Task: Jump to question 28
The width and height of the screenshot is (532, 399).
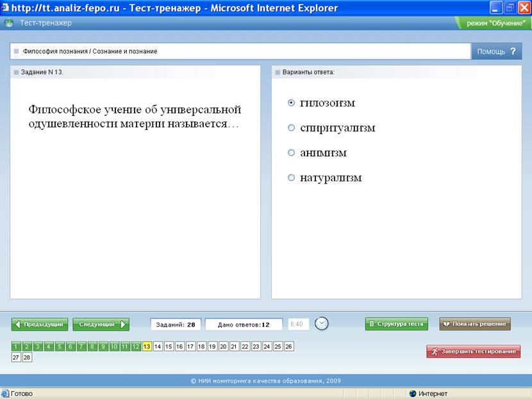Action: (27, 357)
